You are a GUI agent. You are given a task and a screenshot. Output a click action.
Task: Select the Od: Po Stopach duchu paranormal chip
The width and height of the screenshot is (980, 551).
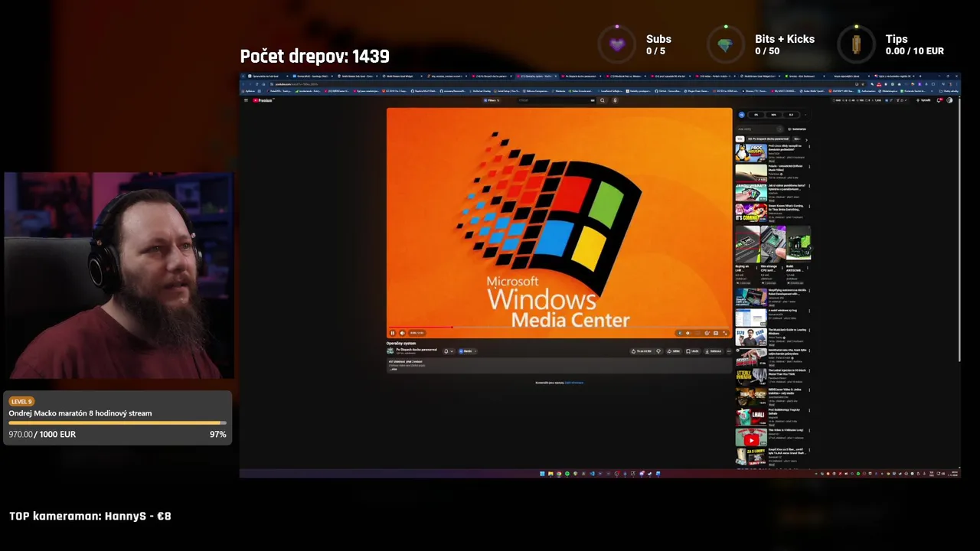[768, 139]
